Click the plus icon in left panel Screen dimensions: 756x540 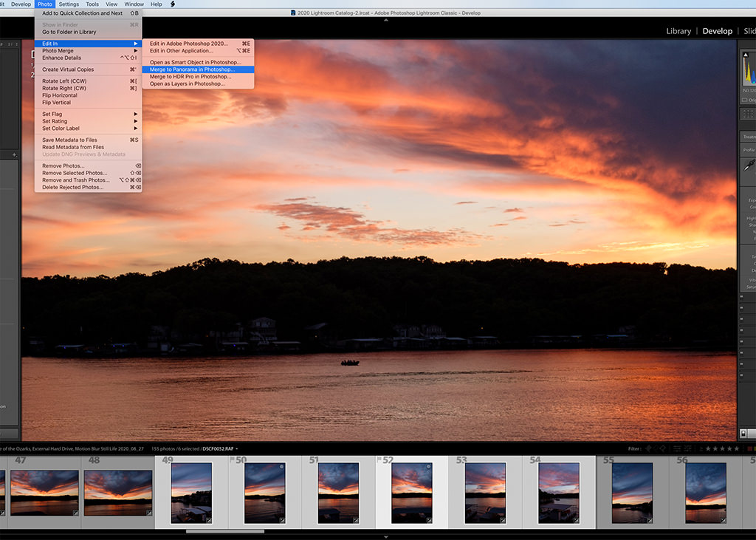15,155
